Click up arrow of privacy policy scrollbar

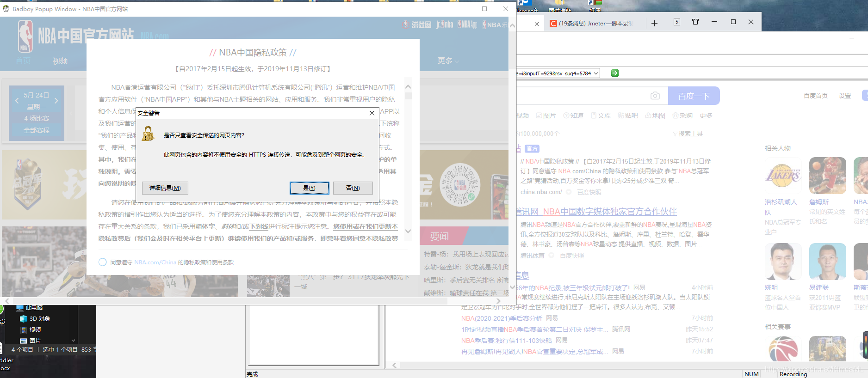(x=408, y=86)
